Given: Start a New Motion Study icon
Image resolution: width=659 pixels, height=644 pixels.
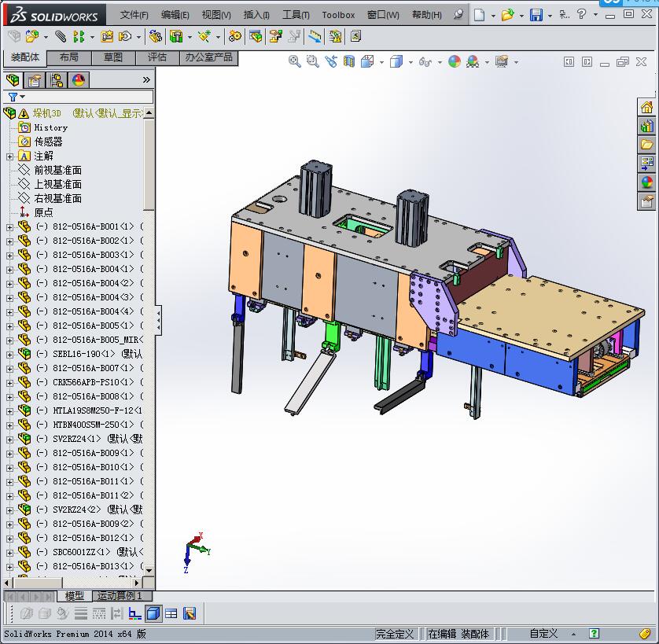Looking at the screenshot, I should coord(235,37).
